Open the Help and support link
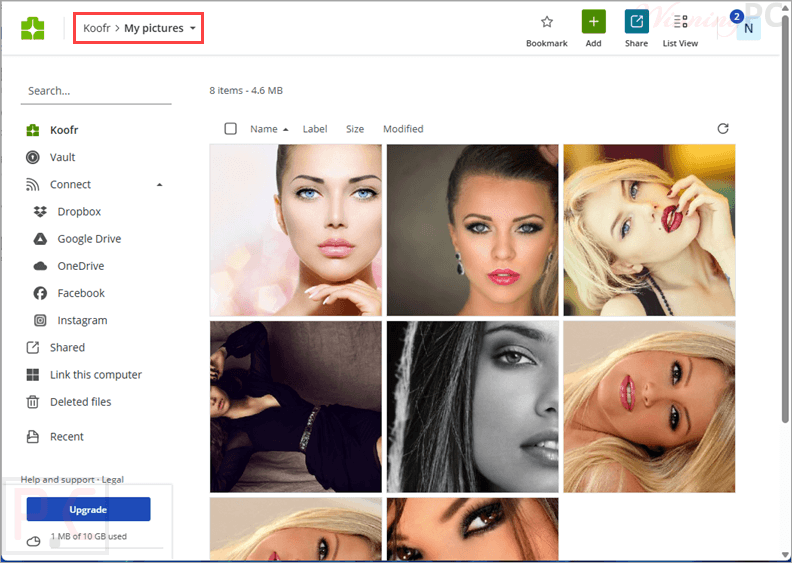The image size is (792, 563). click(x=58, y=480)
